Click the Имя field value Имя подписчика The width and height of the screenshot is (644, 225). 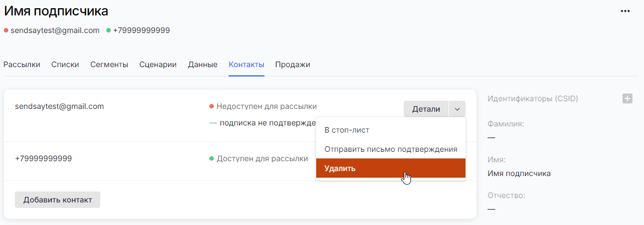tap(519, 173)
